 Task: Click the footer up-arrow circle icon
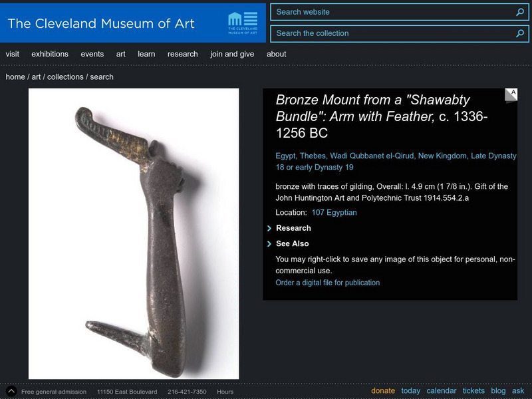11,392
